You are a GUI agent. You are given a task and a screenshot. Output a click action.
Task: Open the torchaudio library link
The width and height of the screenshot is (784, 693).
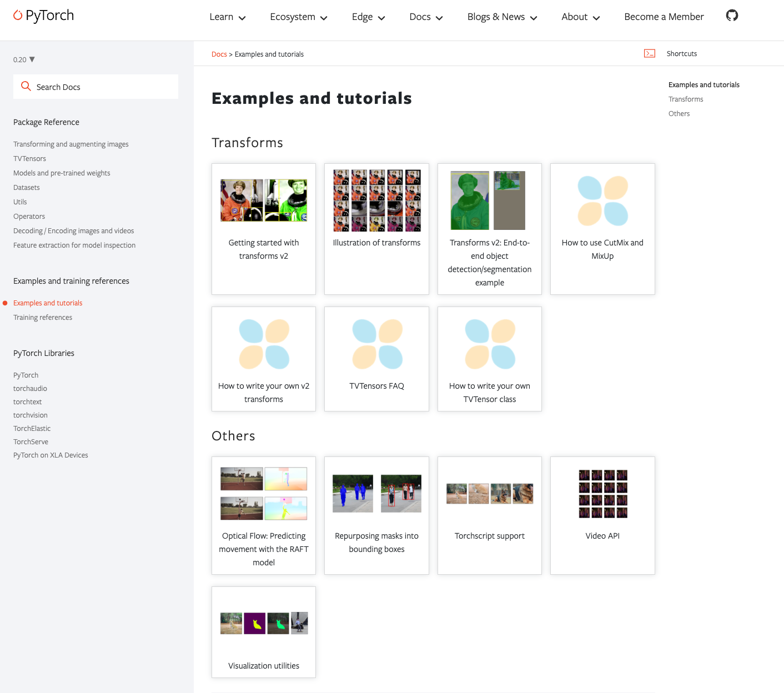coord(30,389)
